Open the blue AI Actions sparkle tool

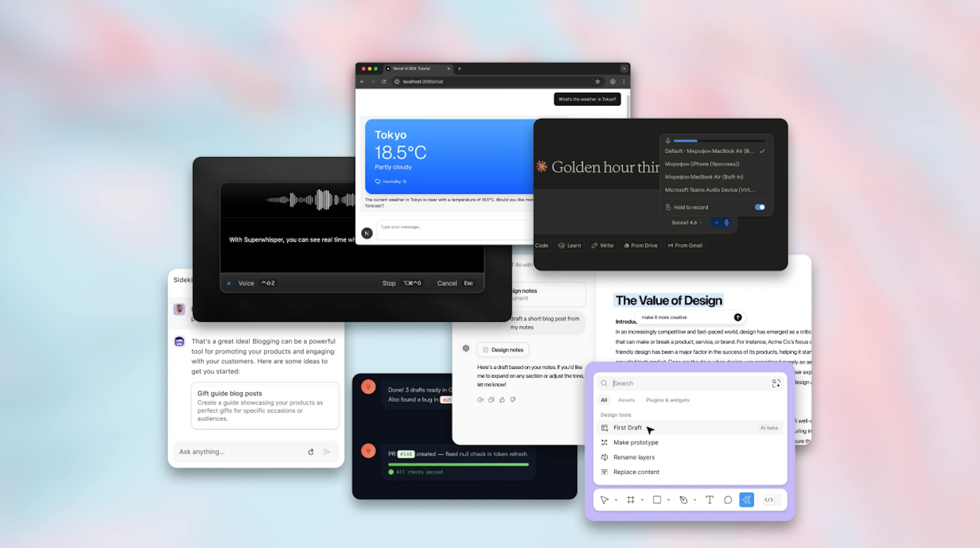pos(746,500)
